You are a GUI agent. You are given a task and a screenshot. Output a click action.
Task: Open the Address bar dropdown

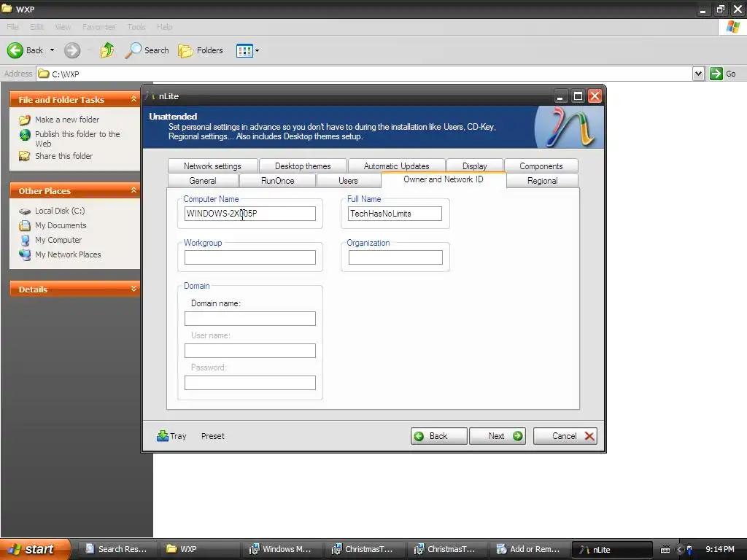(x=698, y=74)
